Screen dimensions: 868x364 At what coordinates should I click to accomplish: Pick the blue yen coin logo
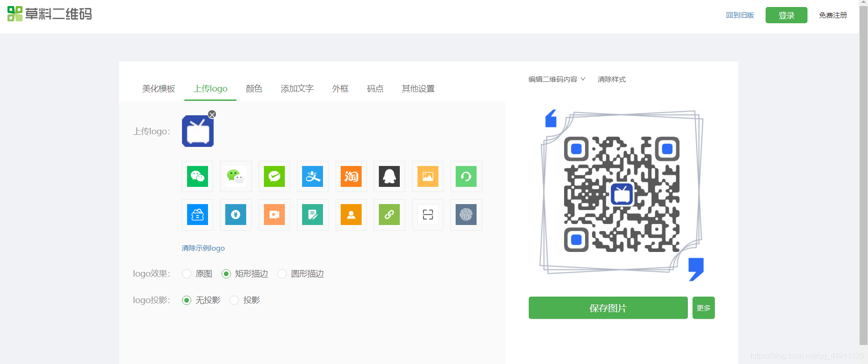point(236,215)
